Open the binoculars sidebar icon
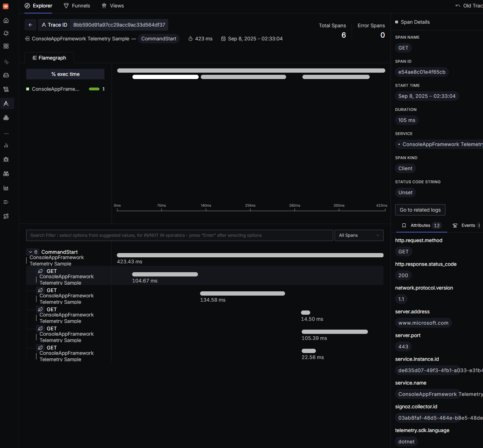This screenshot has height=448, width=483. [x=6, y=174]
